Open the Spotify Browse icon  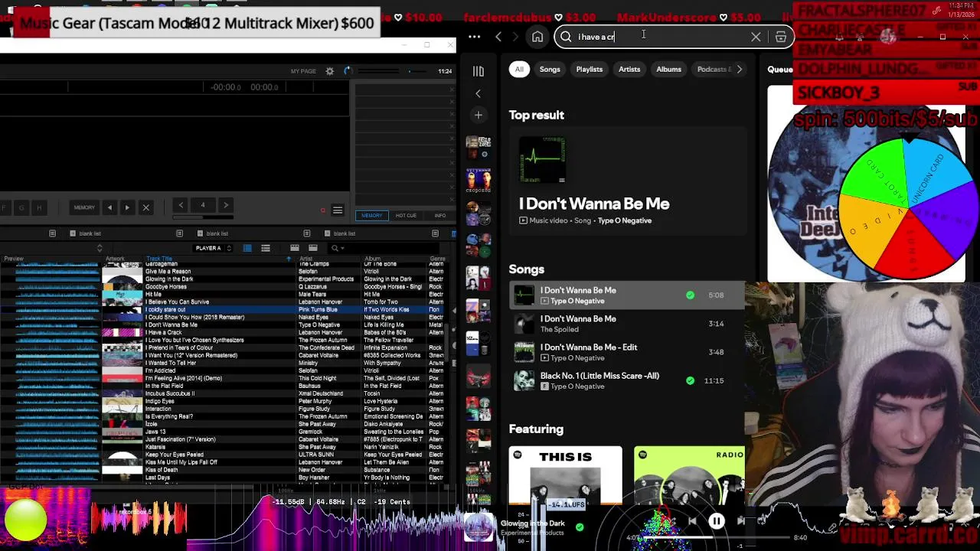[x=780, y=37]
